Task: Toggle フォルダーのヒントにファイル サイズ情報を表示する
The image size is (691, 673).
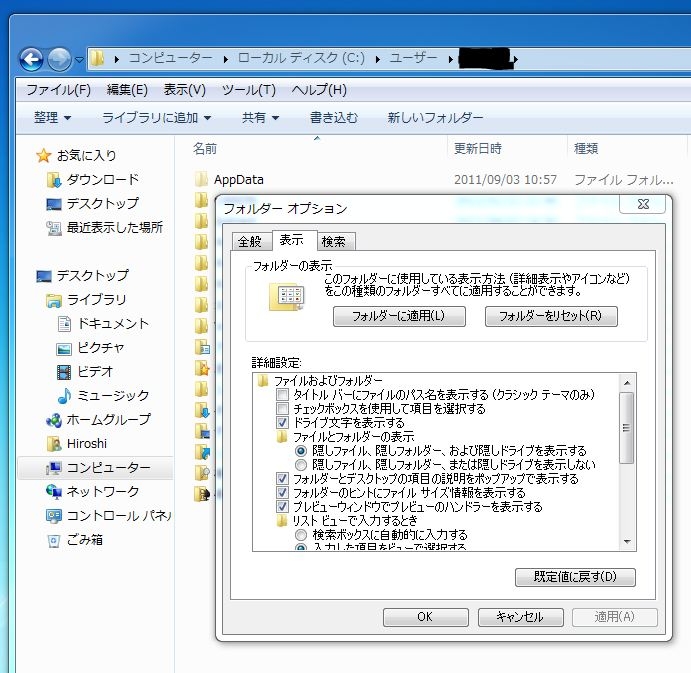Action: [x=282, y=492]
